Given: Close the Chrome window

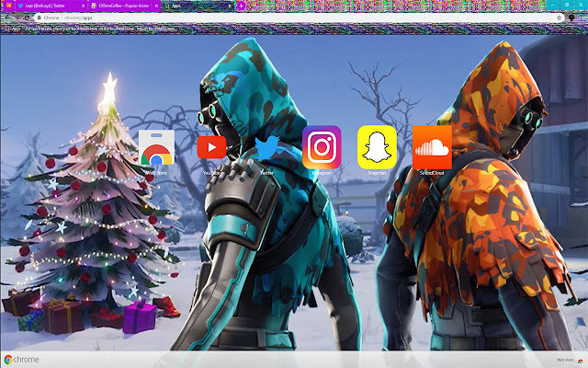Looking at the screenshot, I should pos(581,5).
